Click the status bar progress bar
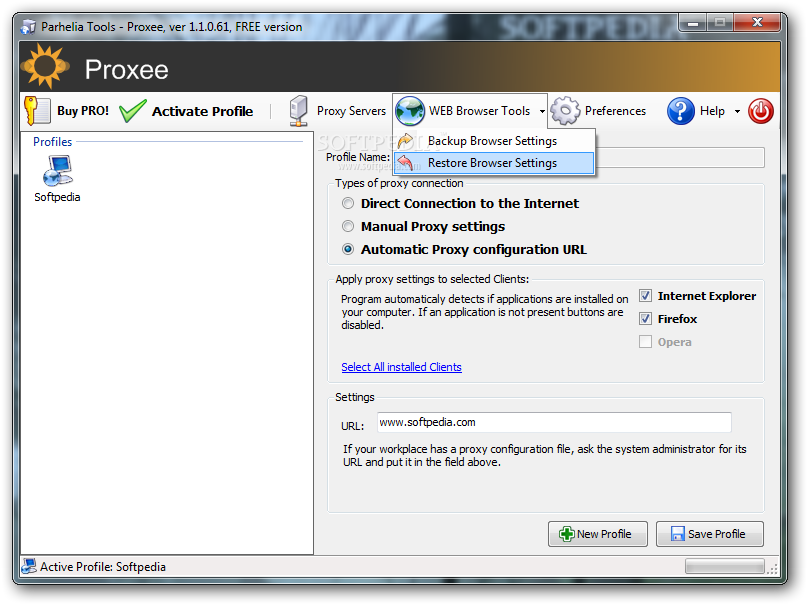The width and height of the screenshot is (808, 605). click(725, 566)
